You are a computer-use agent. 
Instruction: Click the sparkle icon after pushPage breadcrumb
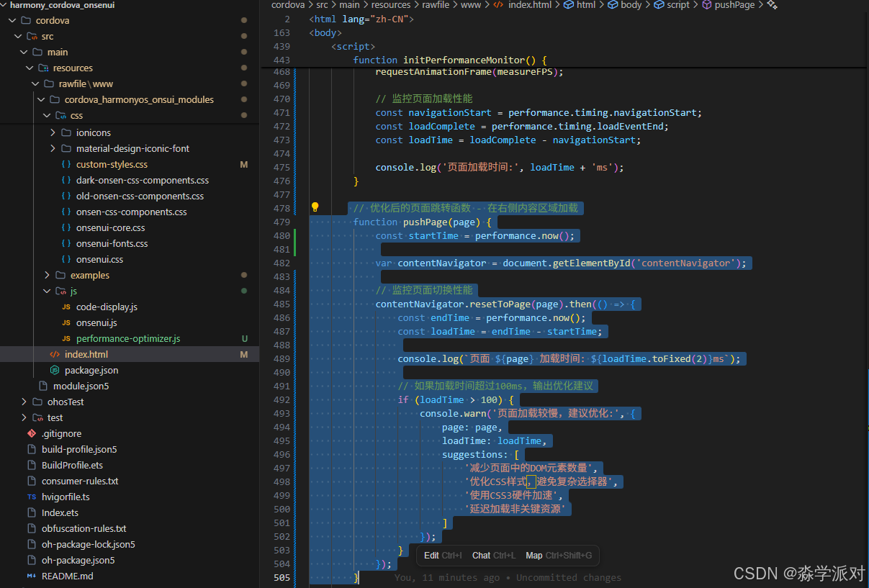pos(773,5)
